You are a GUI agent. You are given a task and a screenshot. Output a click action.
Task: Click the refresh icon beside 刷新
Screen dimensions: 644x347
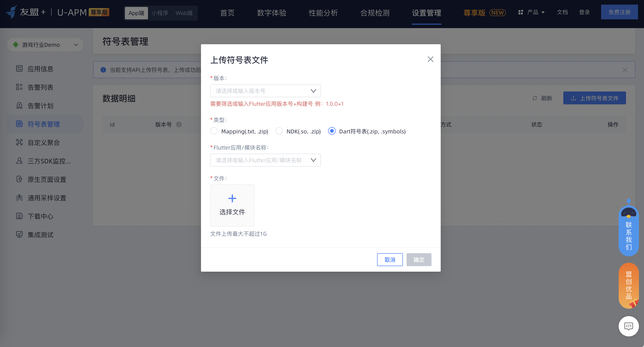(x=535, y=98)
